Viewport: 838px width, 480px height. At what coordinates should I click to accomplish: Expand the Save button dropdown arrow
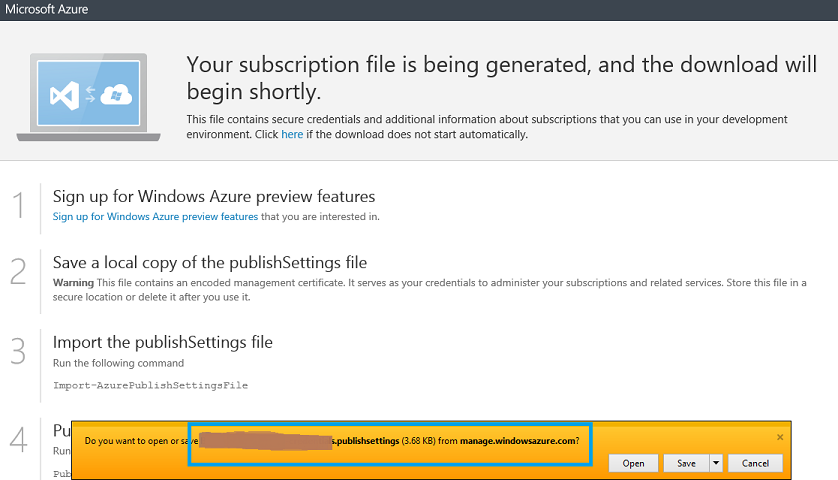click(x=716, y=463)
